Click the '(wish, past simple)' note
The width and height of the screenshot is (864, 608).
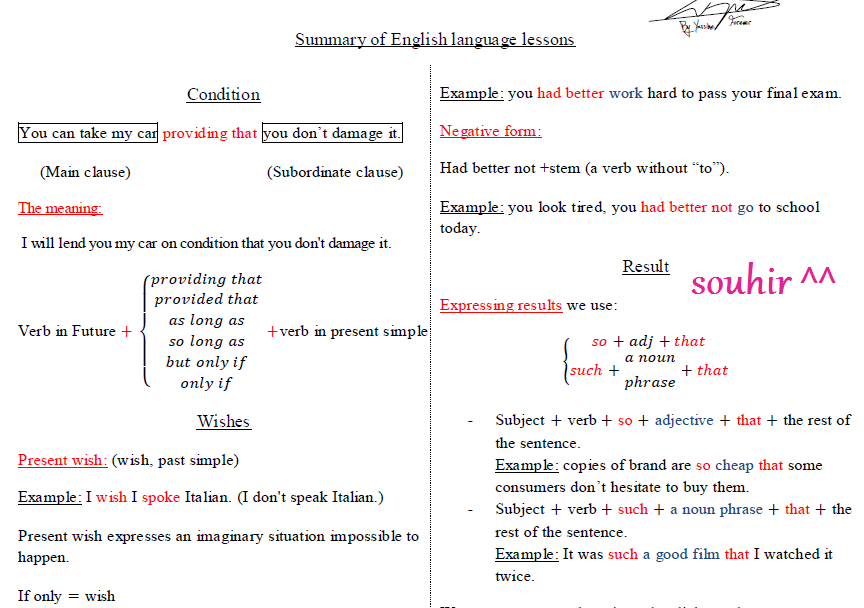175,460
